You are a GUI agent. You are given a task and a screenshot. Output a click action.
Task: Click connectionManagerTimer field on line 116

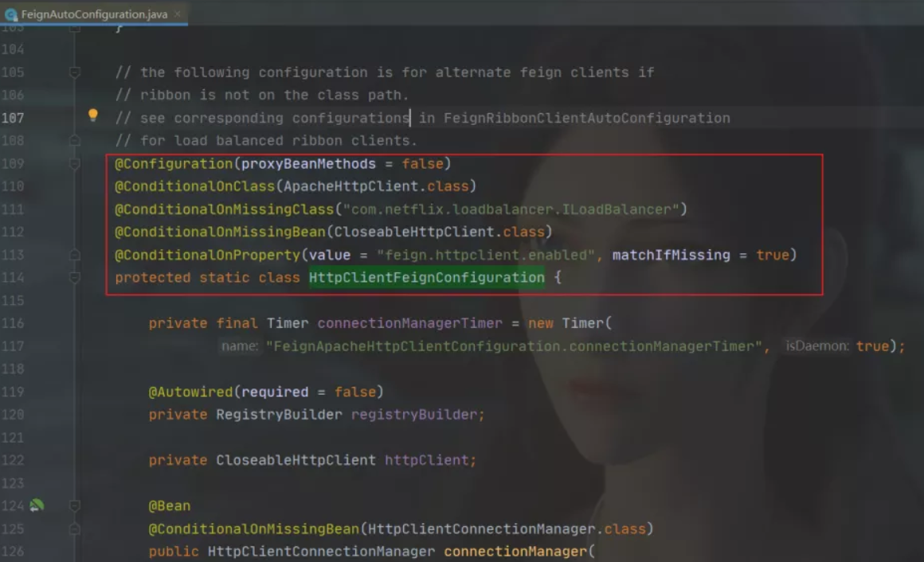[x=409, y=323]
